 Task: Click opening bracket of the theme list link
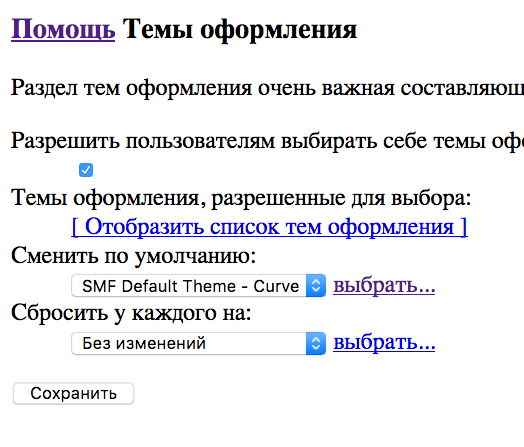pyautogui.click(x=76, y=227)
